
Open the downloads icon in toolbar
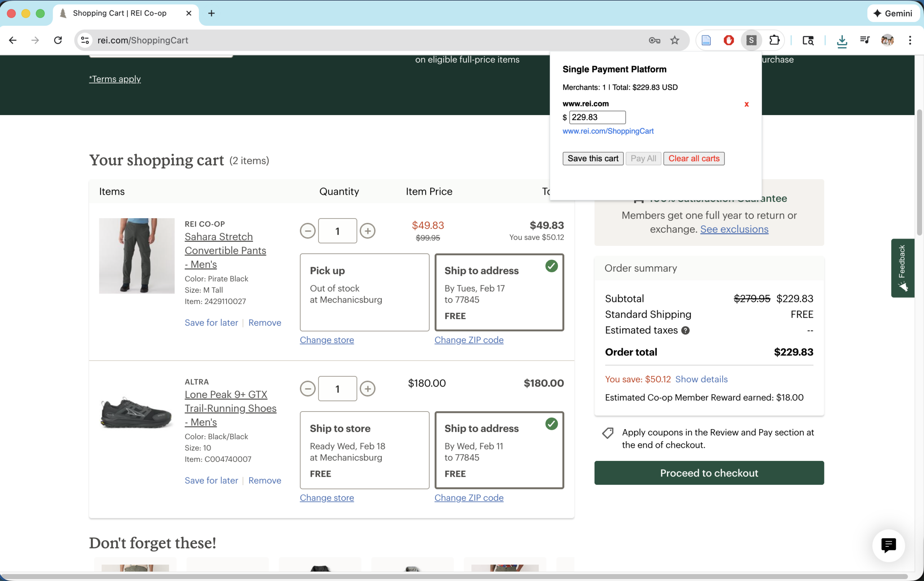point(841,40)
